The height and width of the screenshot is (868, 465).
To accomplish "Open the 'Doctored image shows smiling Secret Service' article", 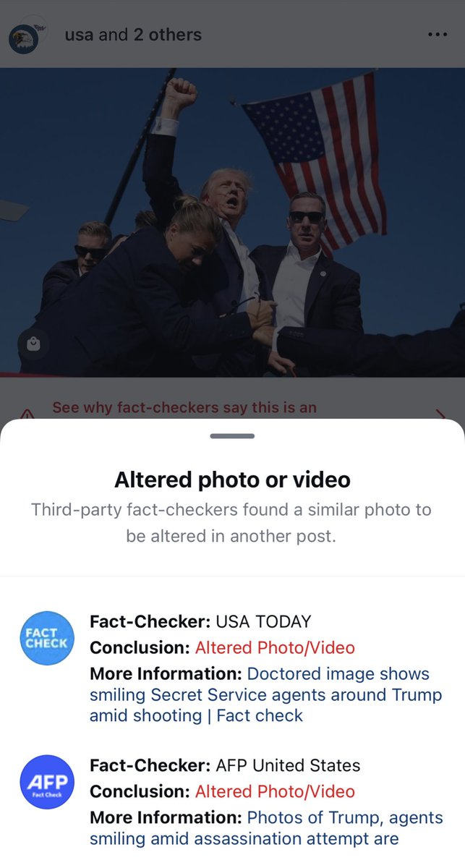I will tap(266, 694).
